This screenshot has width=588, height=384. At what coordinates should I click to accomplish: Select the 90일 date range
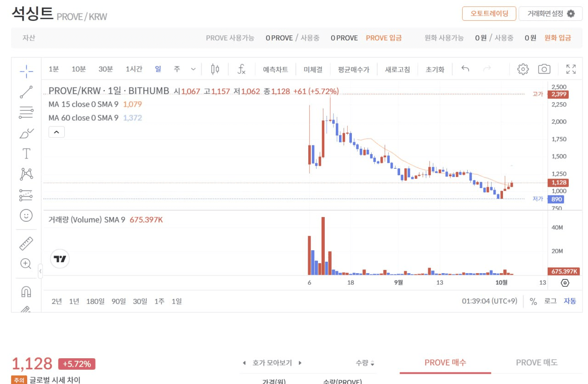tap(118, 301)
